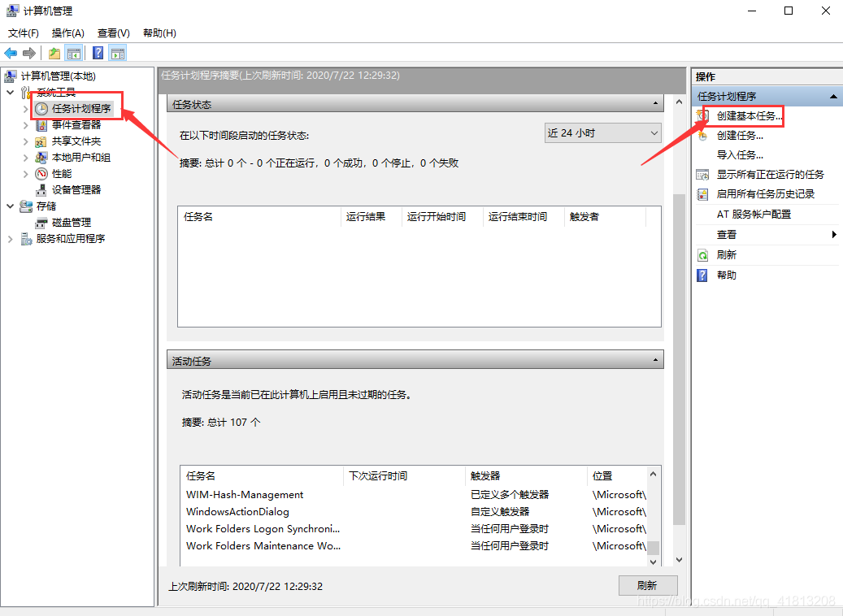Click the active tasks list scroll-down arrow
The image size is (843, 616).
(x=654, y=562)
